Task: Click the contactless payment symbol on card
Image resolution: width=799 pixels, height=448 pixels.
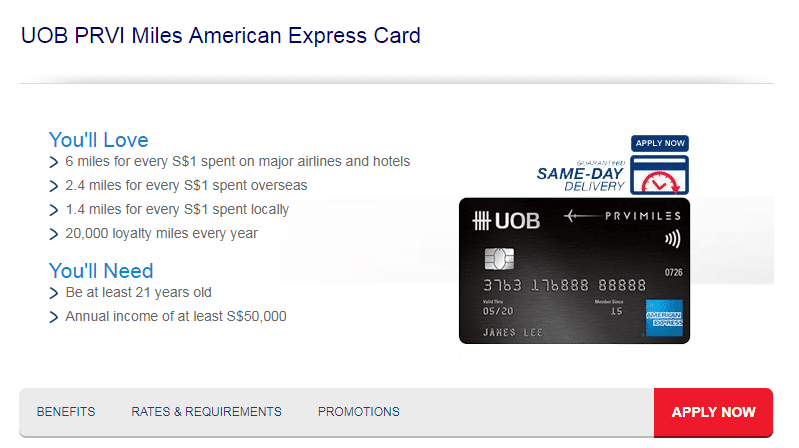Action: coord(670,240)
